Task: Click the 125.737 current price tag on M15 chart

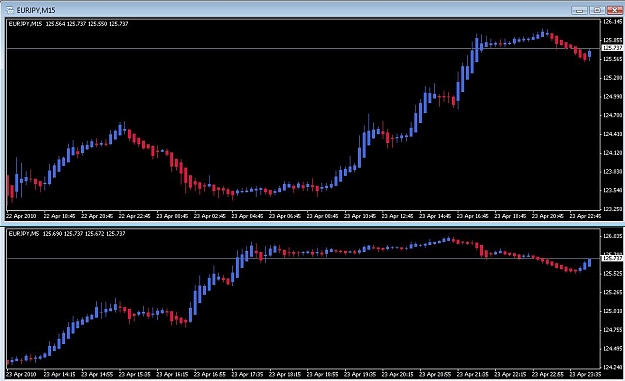Action: coord(612,48)
